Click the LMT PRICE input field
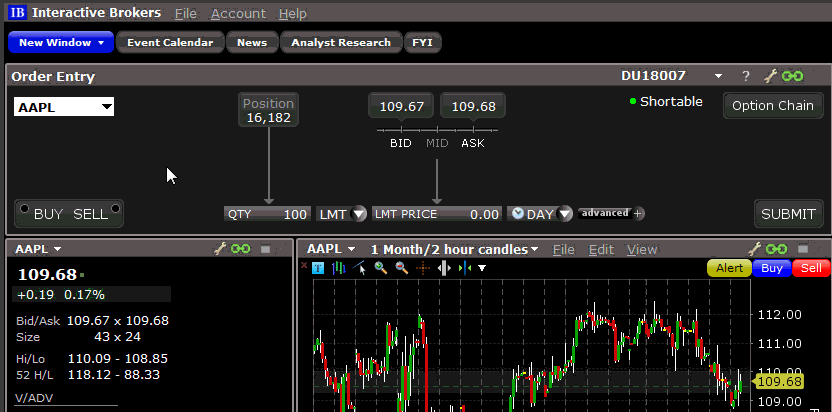Image resolution: width=832 pixels, height=412 pixels. click(437, 214)
